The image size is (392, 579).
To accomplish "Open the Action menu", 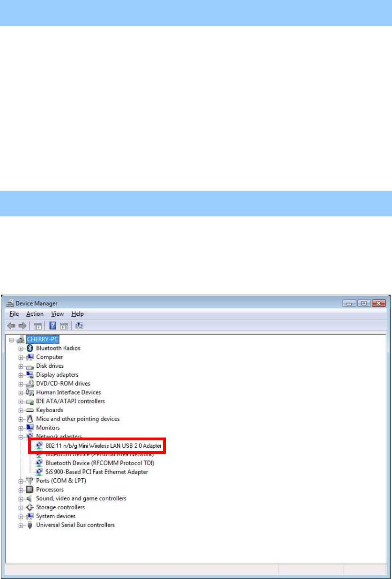I will [x=35, y=314].
